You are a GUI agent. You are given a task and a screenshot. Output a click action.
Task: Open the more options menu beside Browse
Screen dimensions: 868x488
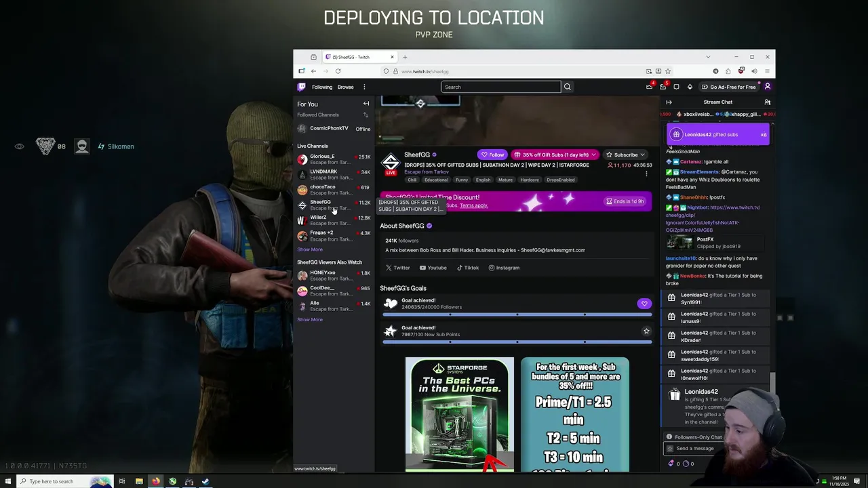(x=364, y=87)
